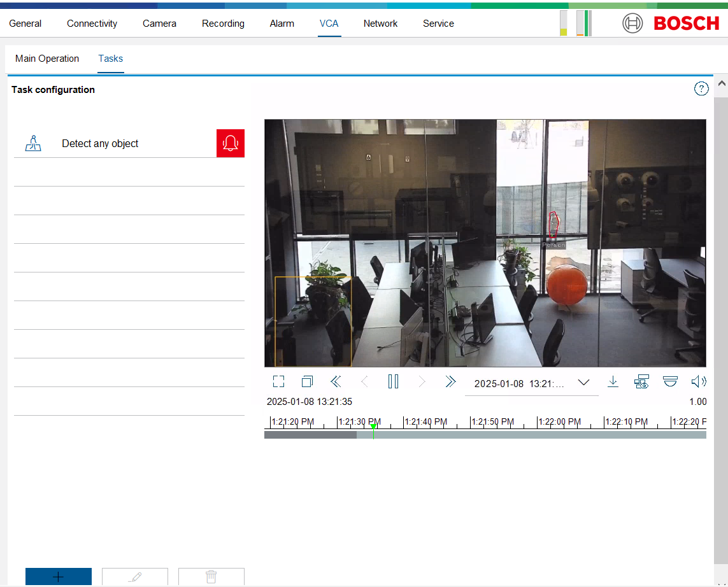This screenshot has width=728, height=587.
Task: Enter fullscreen video view
Action: coord(278,382)
